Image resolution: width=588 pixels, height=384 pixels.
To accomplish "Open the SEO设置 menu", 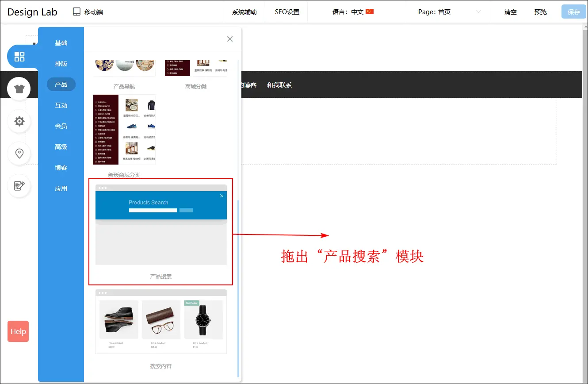I will coord(287,12).
